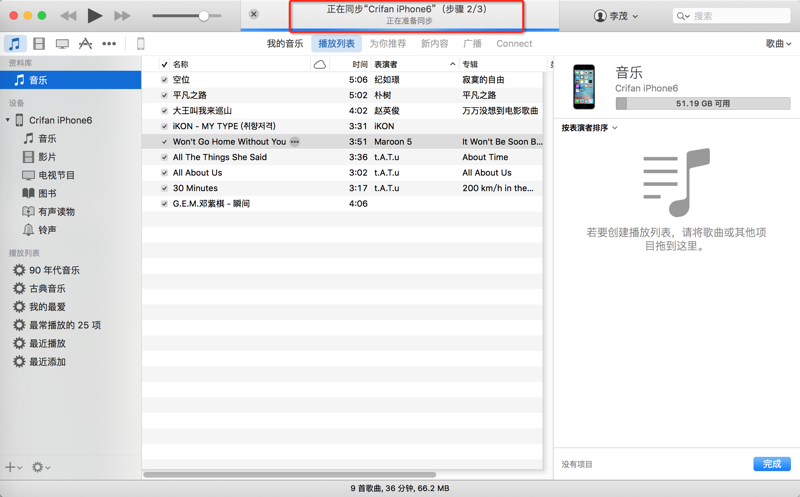Switch to the TV Shows library icon
The image size is (800, 497).
pyautogui.click(x=62, y=44)
